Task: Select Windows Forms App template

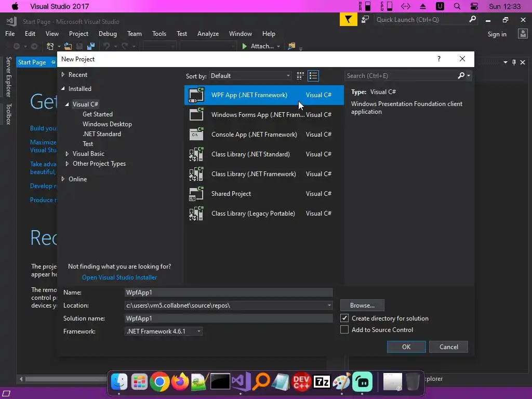Action: coord(264,115)
